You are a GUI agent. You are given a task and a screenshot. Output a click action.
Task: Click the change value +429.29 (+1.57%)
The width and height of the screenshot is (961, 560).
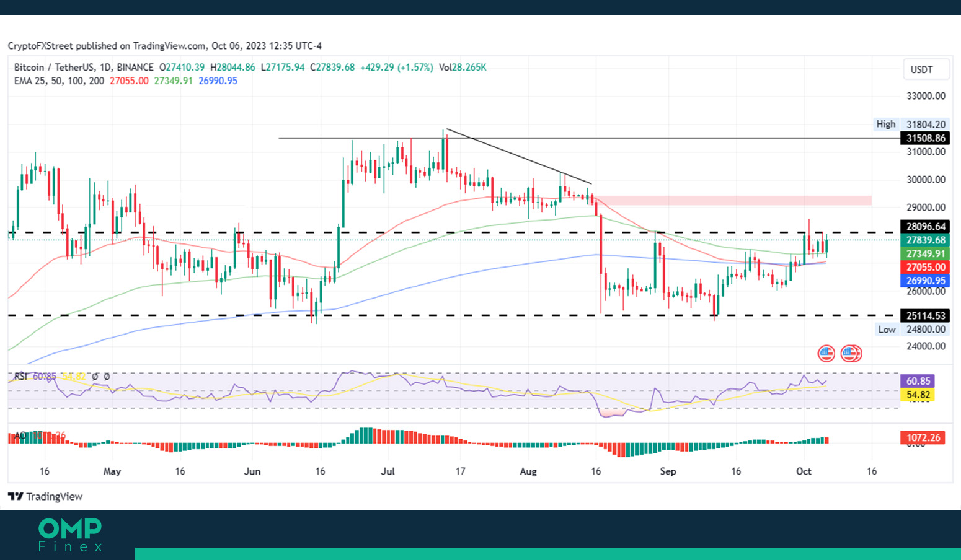tap(397, 67)
